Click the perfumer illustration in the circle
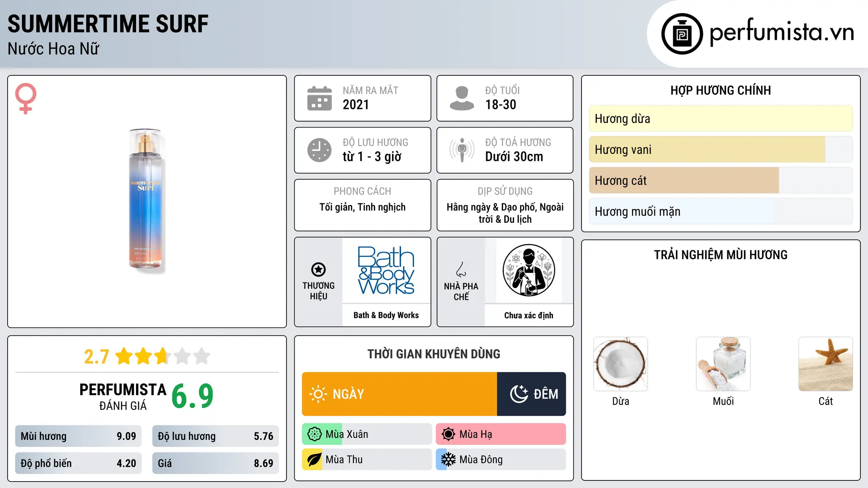Screen dimensions: 868x488 point(529,270)
